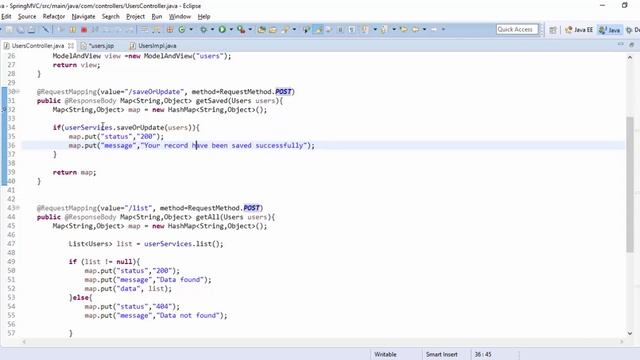Click the "Data found" string on line 51

(x=180, y=280)
